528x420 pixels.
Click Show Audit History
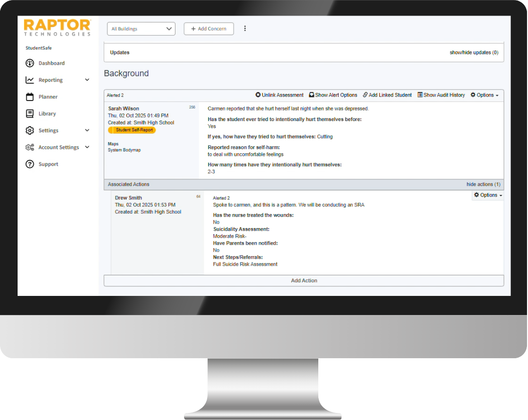[441, 95]
